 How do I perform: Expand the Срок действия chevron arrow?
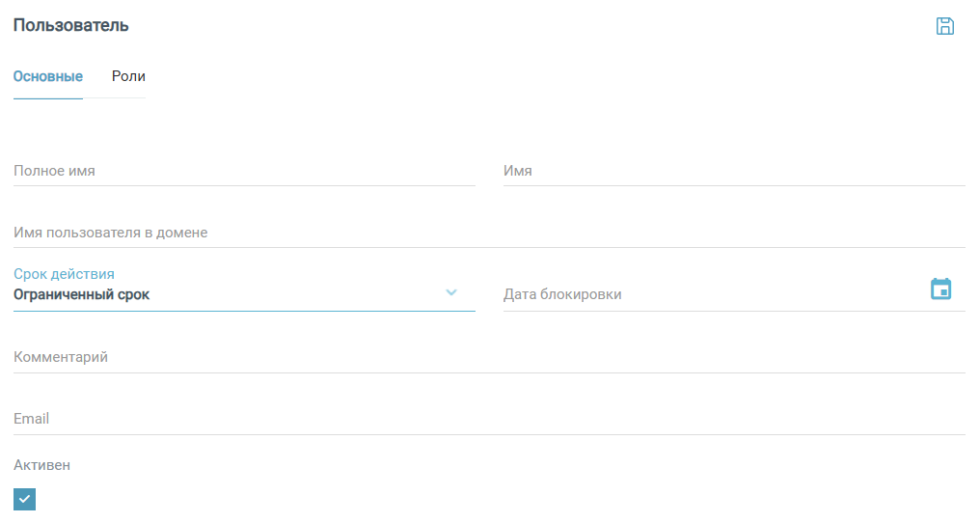point(451,292)
